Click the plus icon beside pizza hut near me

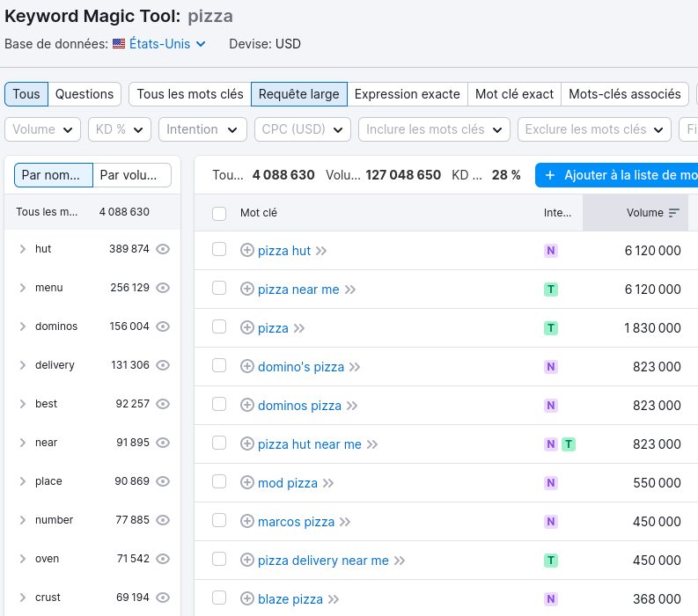tap(247, 444)
